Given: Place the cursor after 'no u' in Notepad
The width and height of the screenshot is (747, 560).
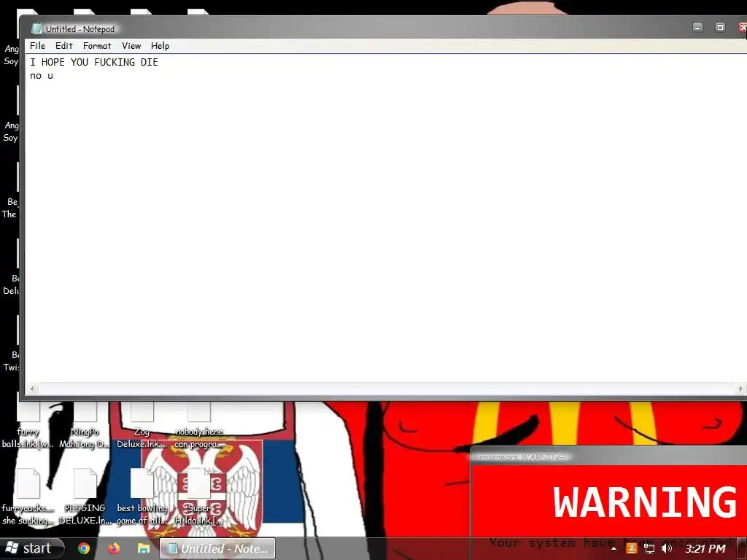Looking at the screenshot, I should [x=54, y=76].
